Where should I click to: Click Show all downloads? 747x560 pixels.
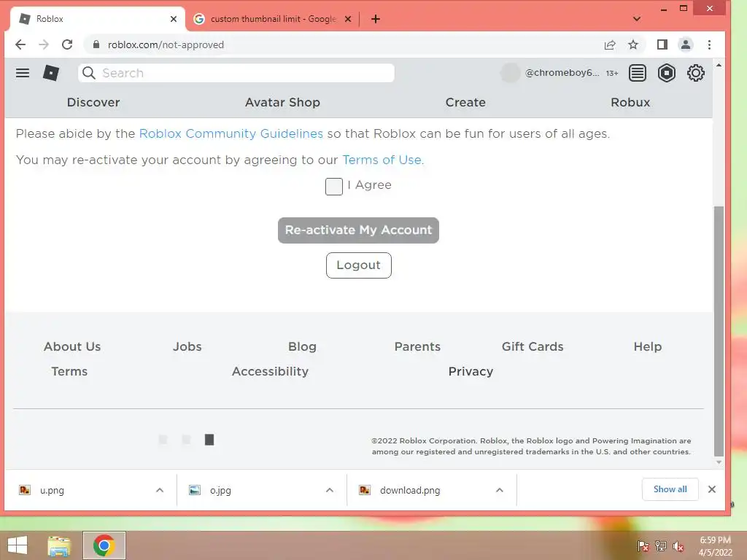coord(670,489)
